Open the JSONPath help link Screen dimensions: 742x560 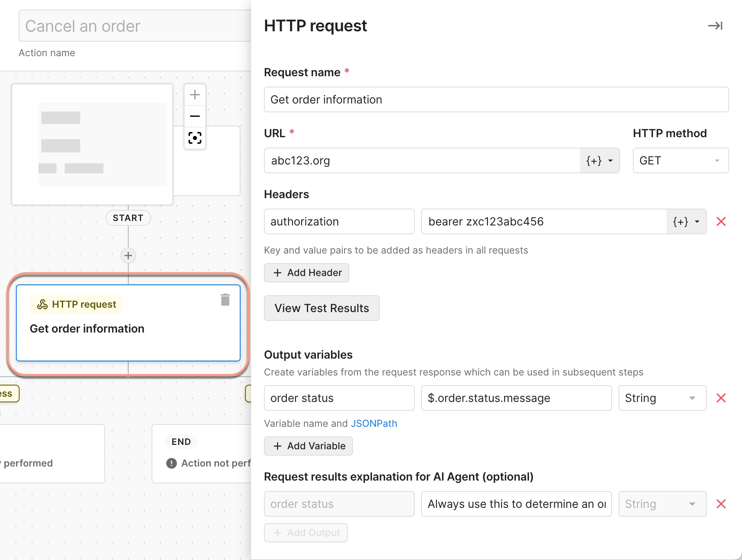373,423
